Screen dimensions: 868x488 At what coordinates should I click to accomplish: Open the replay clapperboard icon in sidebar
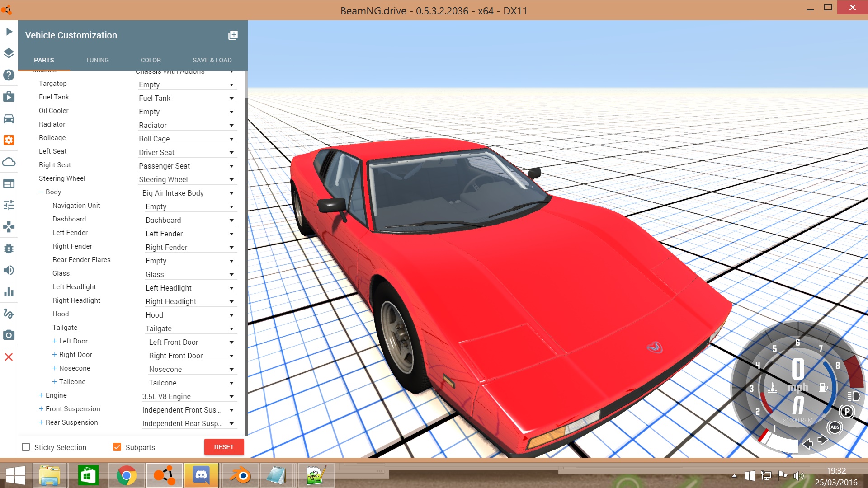(x=9, y=97)
